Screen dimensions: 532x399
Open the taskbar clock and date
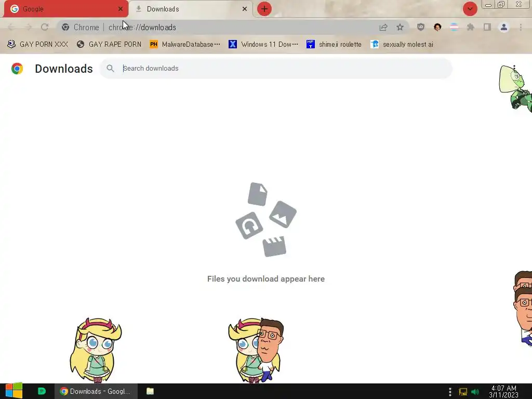[504, 391]
